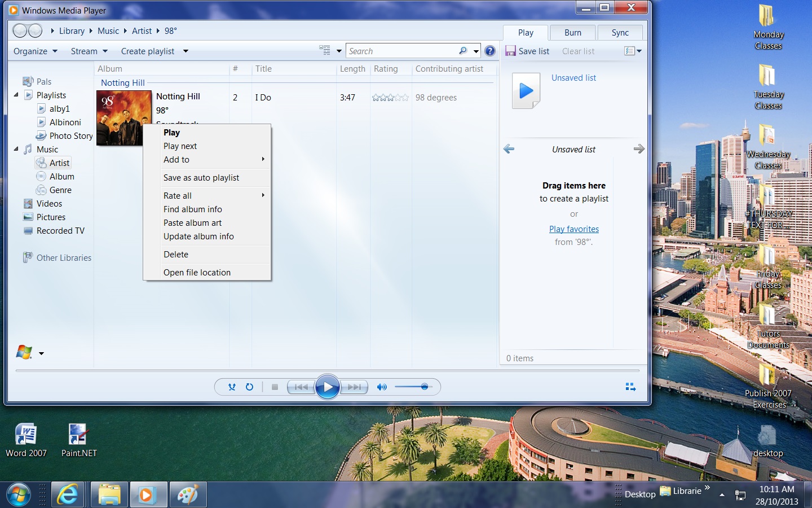Viewport: 812px width, 508px height.
Task: Click the seek bar above playback controls
Action: tap(328, 371)
